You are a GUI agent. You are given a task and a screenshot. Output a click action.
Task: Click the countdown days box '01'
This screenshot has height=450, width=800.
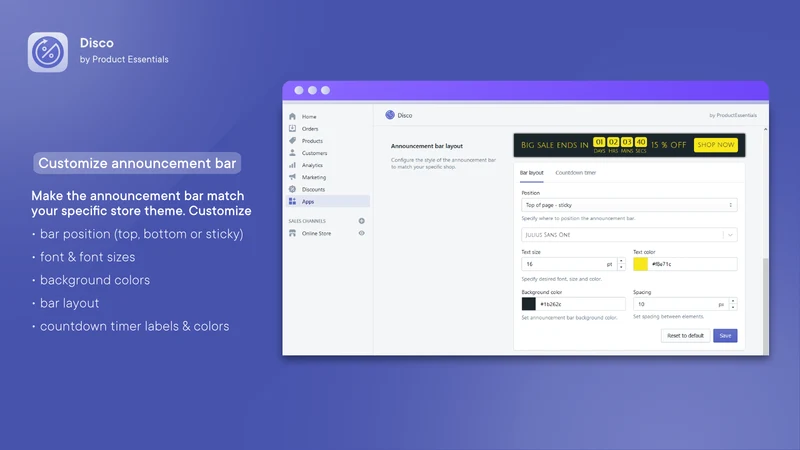(599, 142)
